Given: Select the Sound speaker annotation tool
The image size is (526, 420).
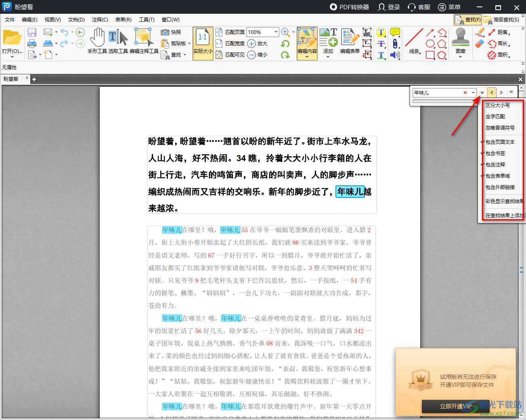Looking at the screenshot, I should (x=395, y=55).
